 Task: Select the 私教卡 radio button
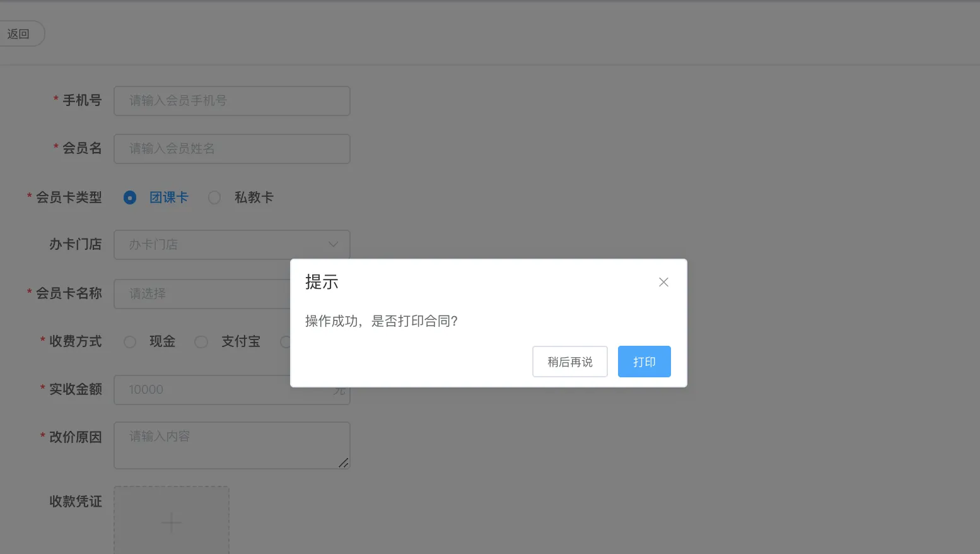[214, 197]
